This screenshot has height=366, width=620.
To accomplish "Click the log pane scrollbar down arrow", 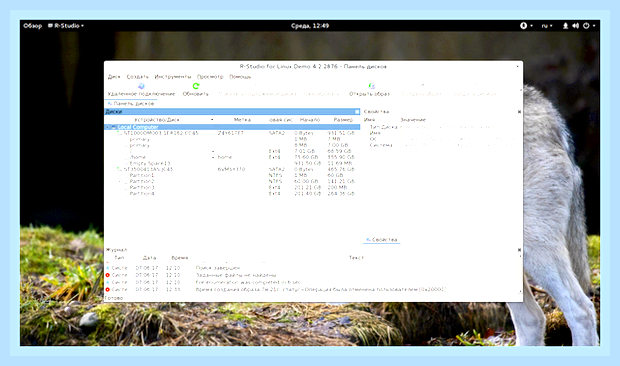I will (520, 292).
